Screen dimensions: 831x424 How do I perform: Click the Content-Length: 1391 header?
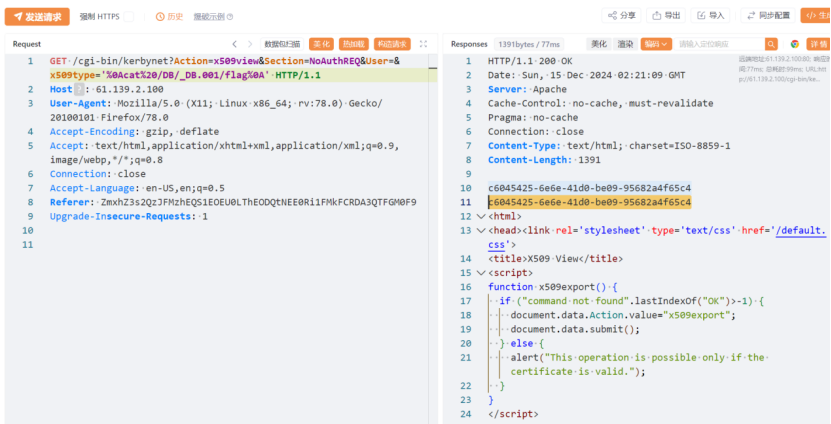544,160
